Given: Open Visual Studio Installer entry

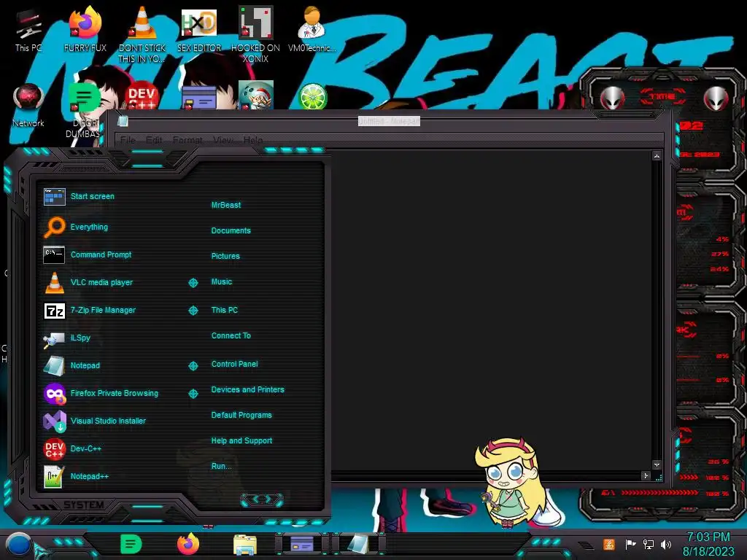Looking at the screenshot, I should (107, 421).
